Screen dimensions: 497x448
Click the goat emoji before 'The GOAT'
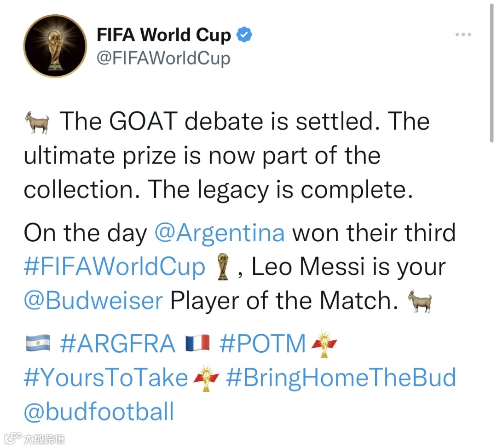(x=36, y=122)
